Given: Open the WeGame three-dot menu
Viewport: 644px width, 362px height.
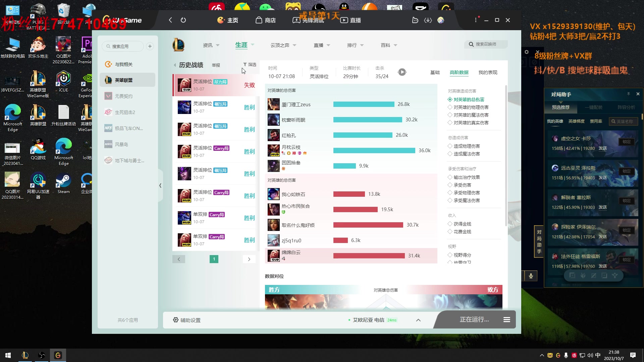Looking at the screenshot, I should click(476, 20).
